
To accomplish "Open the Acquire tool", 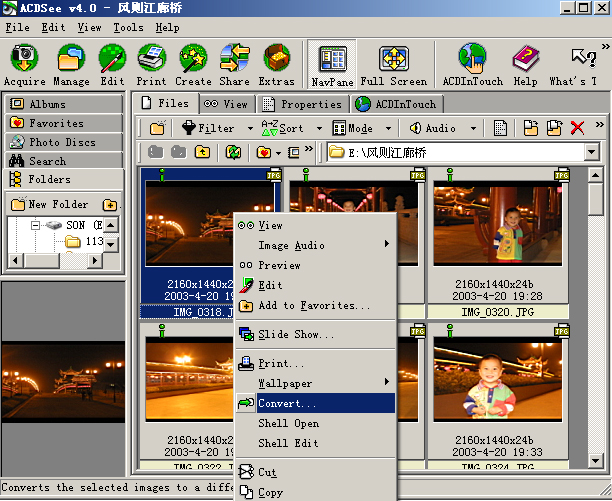I will [x=25, y=64].
